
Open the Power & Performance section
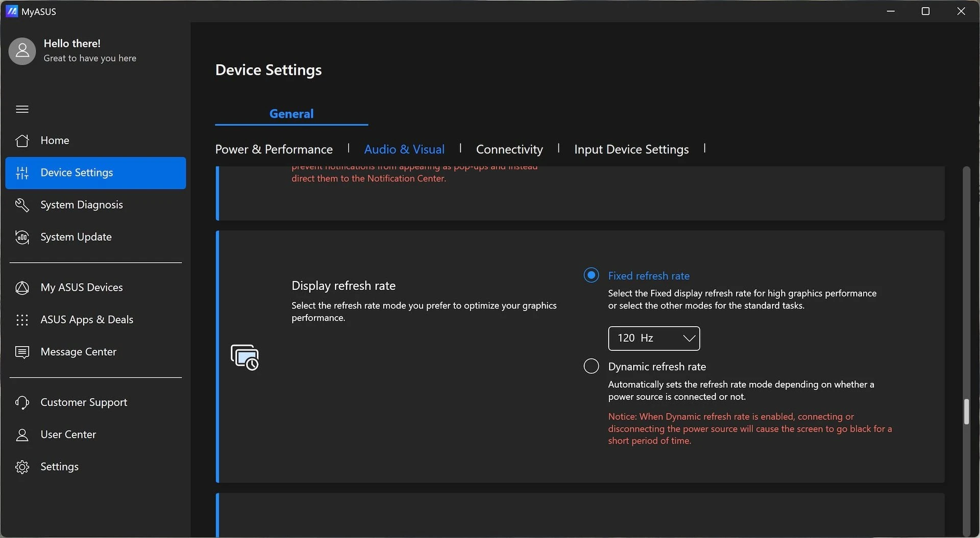tap(274, 149)
